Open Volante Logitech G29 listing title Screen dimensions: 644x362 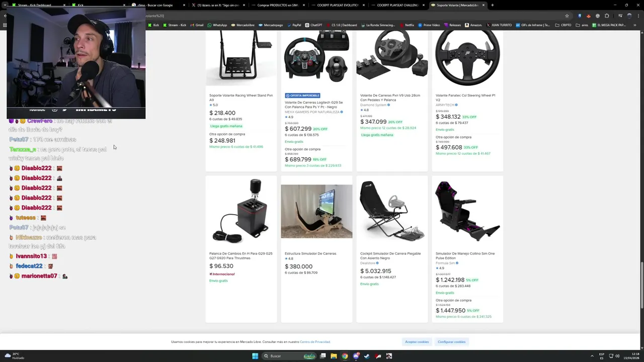(313, 105)
